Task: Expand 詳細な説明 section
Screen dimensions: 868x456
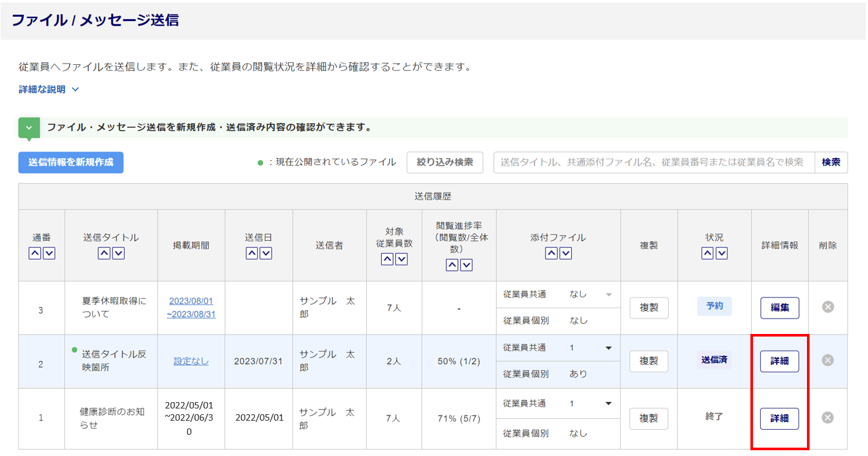Action: [49, 89]
